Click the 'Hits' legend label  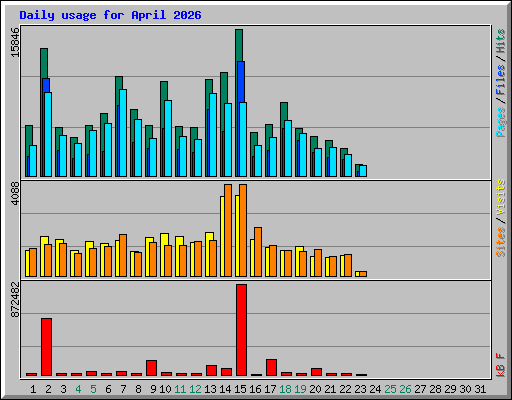click(500, 41)
